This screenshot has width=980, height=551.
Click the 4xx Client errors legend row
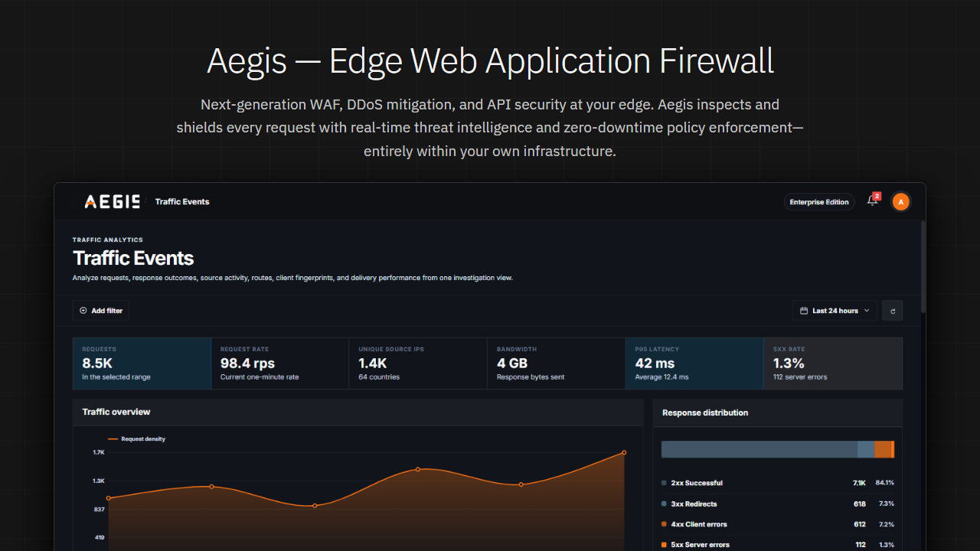(778, 524)
